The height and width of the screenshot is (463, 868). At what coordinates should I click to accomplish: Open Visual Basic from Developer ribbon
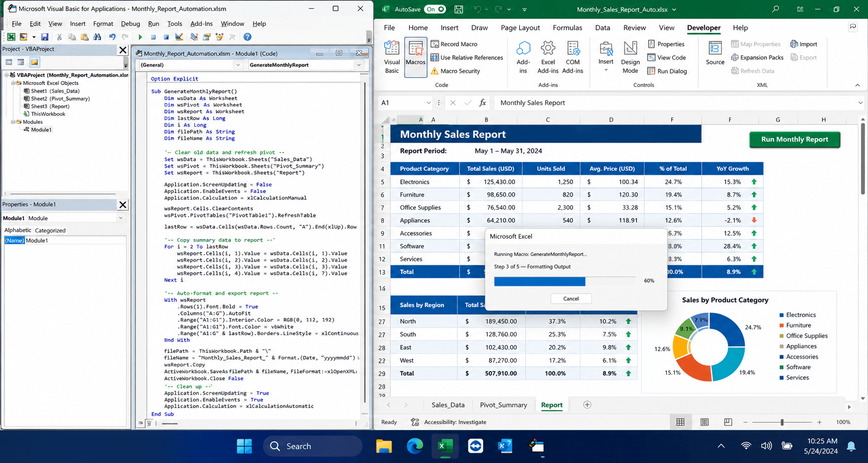[392, 57]
